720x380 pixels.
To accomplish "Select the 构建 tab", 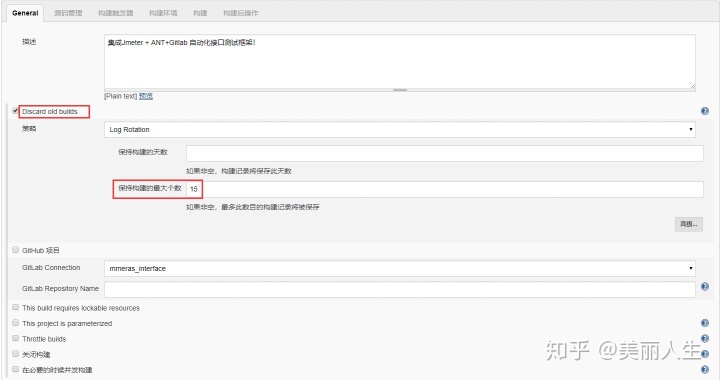I will click(x=200, y=13).
